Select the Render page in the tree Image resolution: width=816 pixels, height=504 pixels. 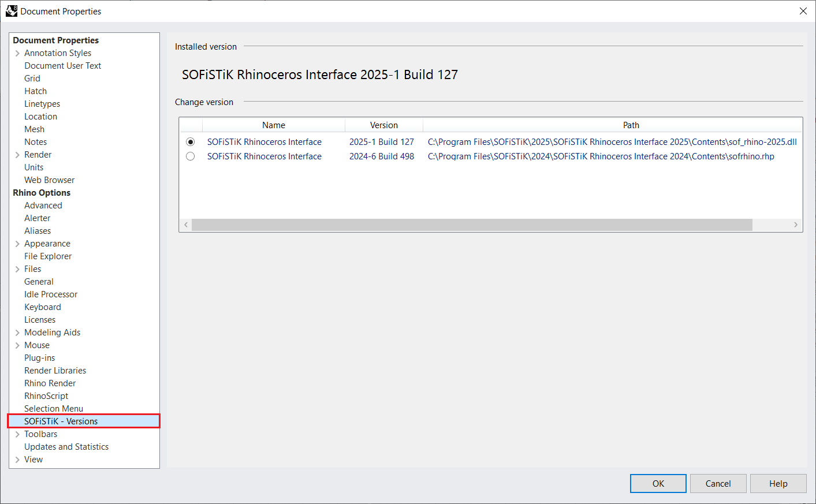[x=38, y=155]
